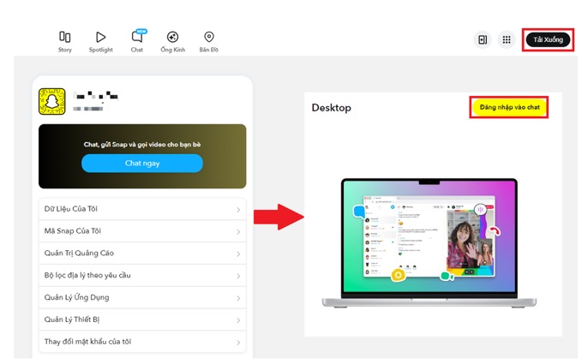The image size is (588, 364).
Task: Click the laptop preview image under Desktop
Action: coord(429,242)
